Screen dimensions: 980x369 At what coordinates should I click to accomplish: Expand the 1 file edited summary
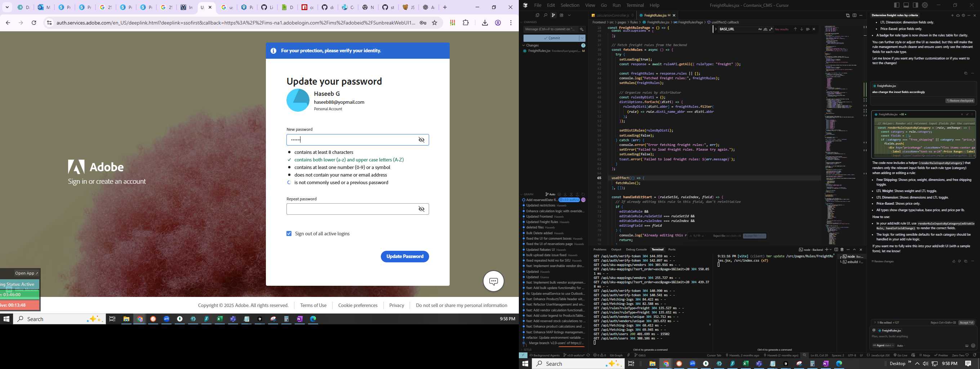click(x=889, y=323)
